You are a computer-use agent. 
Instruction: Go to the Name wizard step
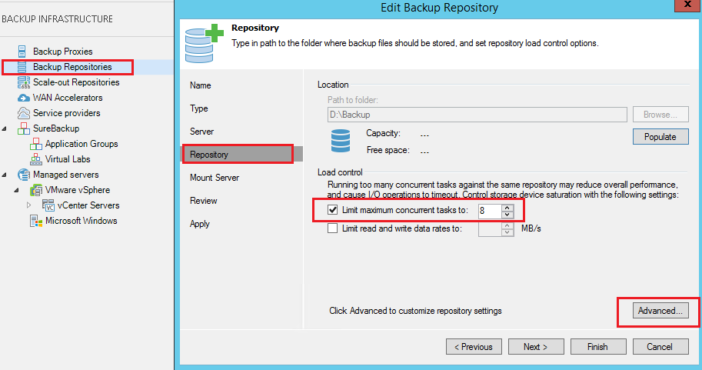pyautogui.click(x=200, y=86)
